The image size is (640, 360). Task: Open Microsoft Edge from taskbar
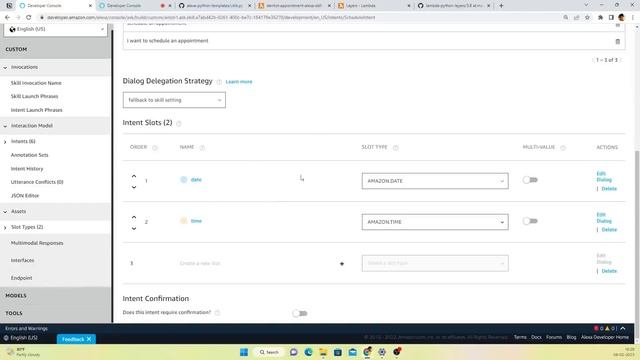[x=308, y=352]
